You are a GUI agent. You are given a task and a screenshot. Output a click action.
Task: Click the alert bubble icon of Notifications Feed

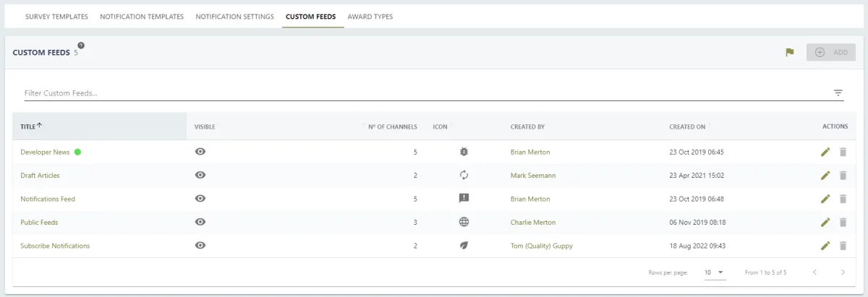click(464, 199)
